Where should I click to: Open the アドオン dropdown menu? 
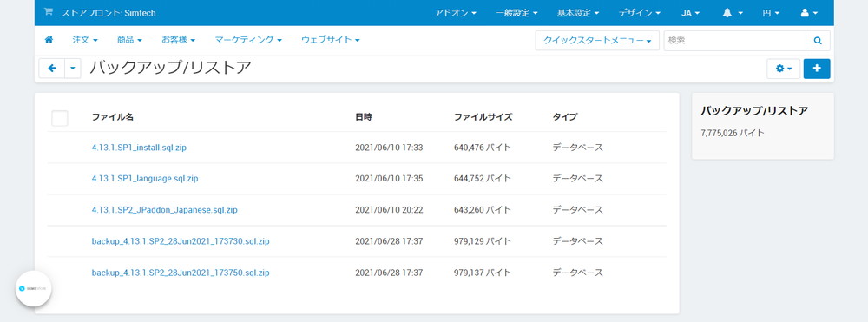pyautogui.click(x=455, y=13)
